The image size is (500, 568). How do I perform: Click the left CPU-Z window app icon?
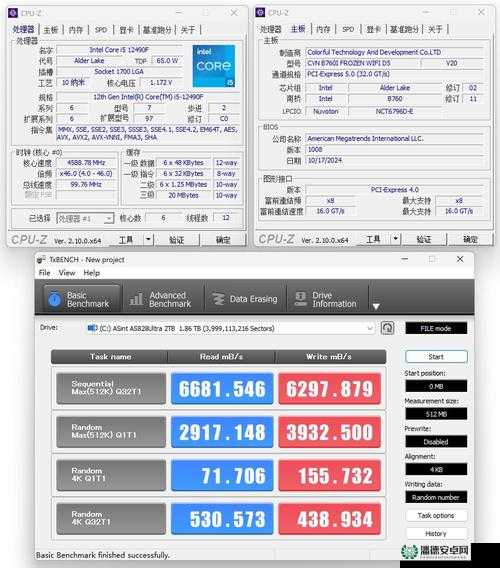13,13
